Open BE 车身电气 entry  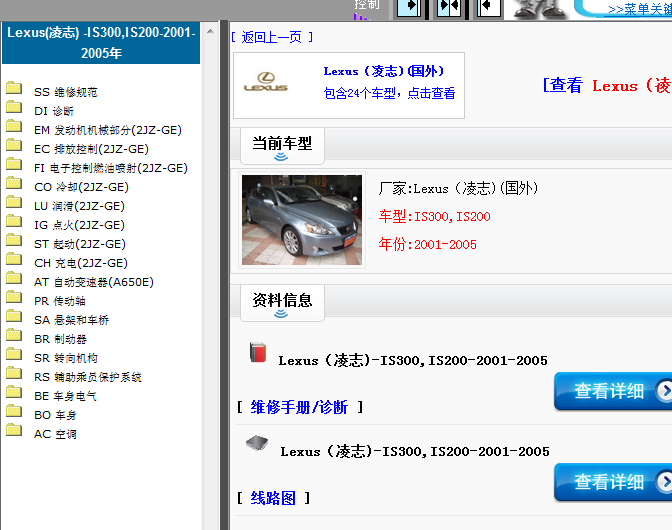tap(66, 396)
